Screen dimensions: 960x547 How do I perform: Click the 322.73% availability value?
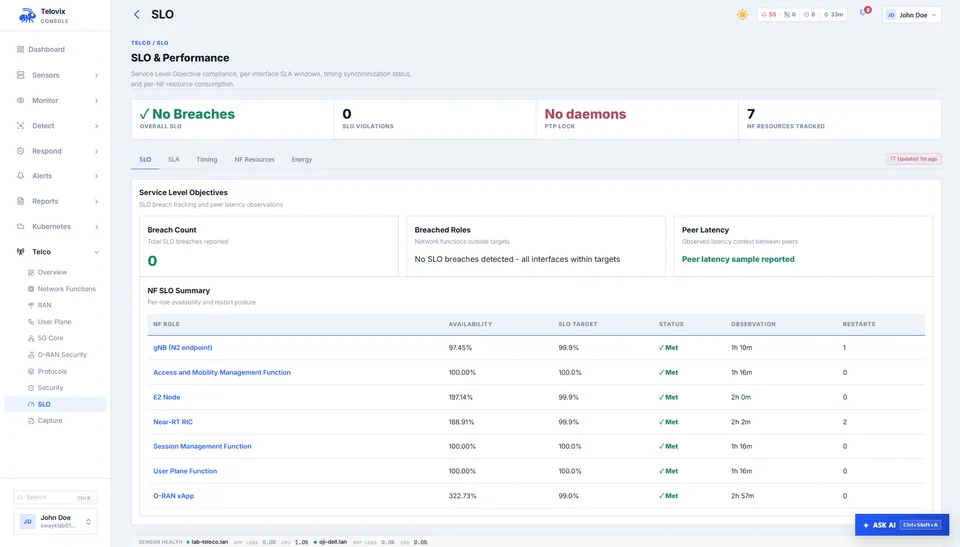coord(462,496)
